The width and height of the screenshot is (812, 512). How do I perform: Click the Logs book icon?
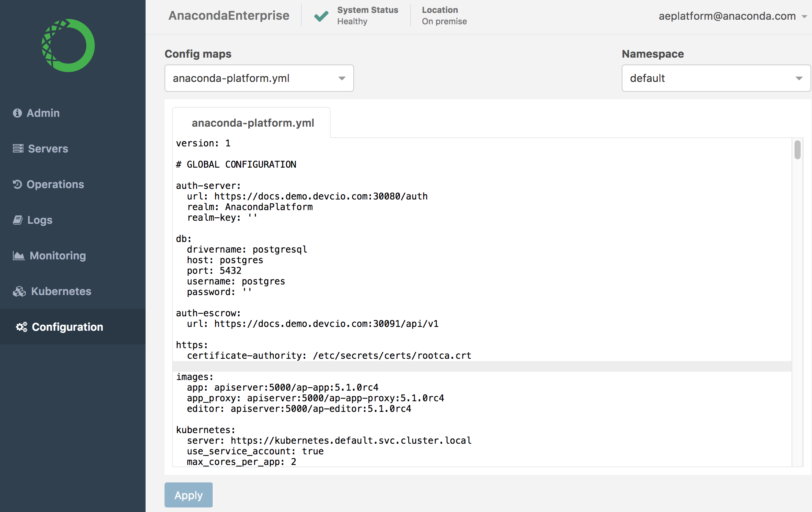point(18,220)
